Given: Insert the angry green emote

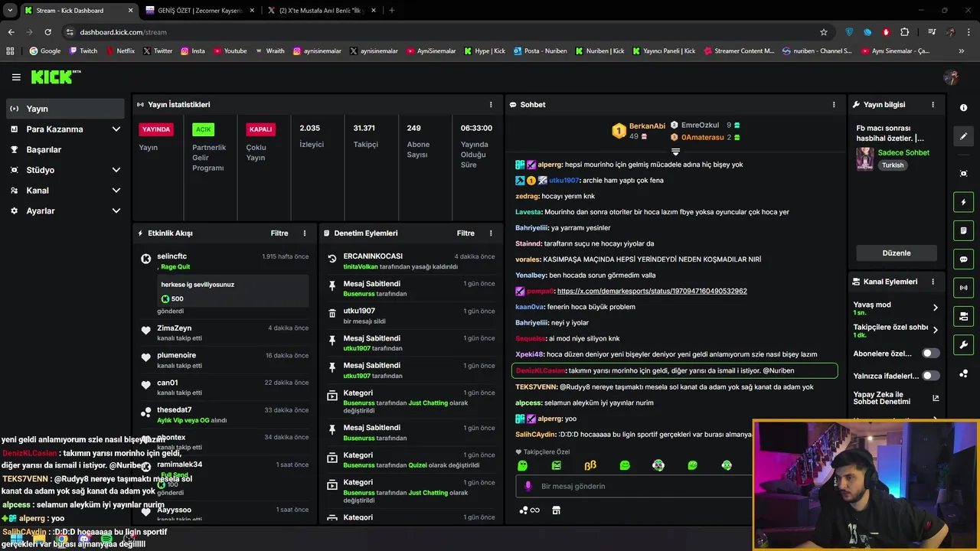Looking at the screenshot, I should point(557,465).
